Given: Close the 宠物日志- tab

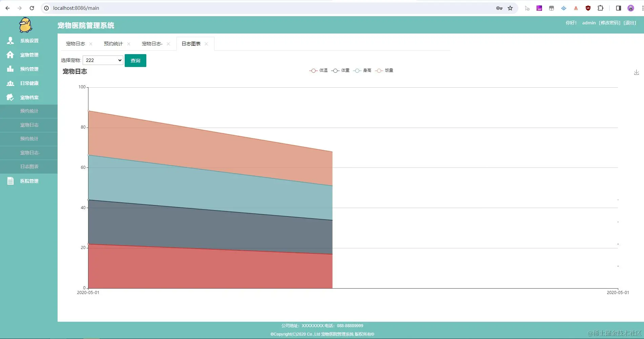Looking at the screenshot, I should [x=168, y=44].
